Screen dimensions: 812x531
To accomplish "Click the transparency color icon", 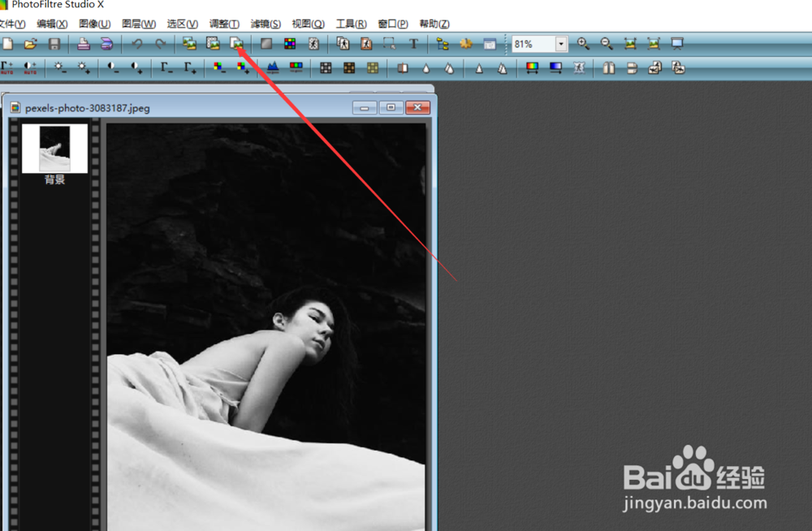I will 313,44.
